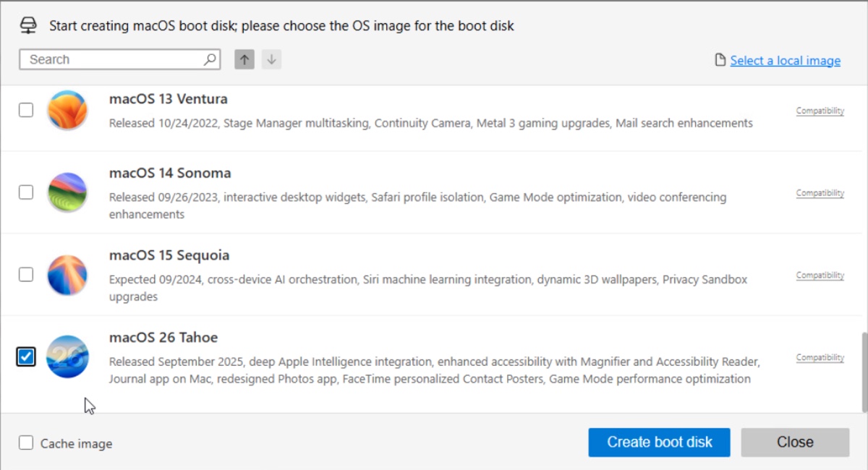The image size is (868, 470).
Task: Click the macOS 14 Sonoma wallpaper icon
Action: pos(67,192)
